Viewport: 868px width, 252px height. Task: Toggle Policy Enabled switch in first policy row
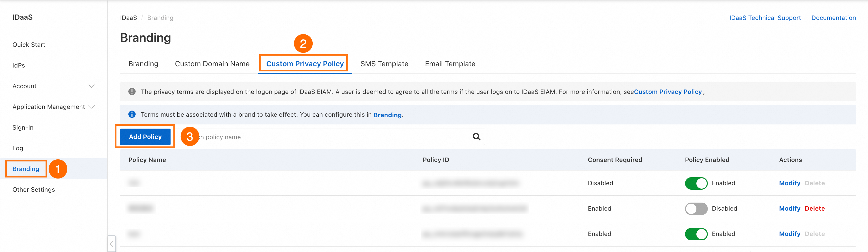tap(696, 183)
